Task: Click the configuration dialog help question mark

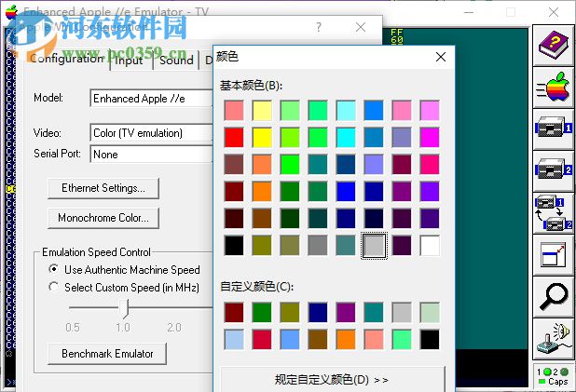Action: (x=319, y=27)
